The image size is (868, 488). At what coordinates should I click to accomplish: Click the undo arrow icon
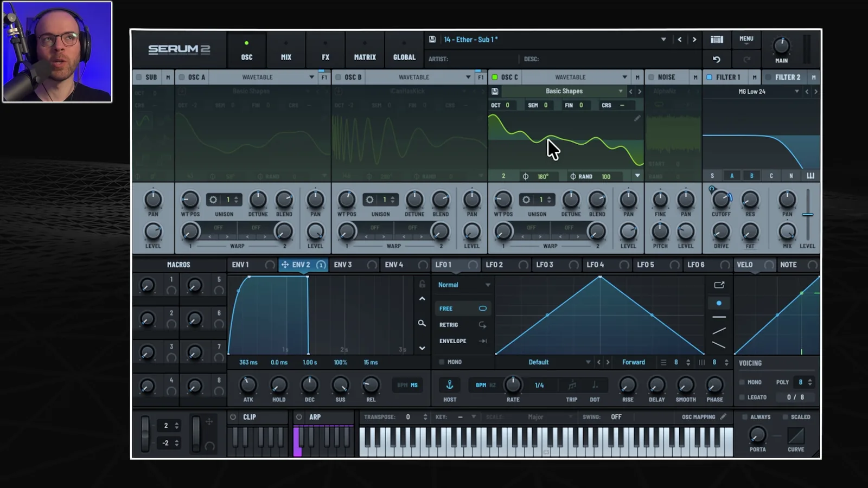(717, 59)
